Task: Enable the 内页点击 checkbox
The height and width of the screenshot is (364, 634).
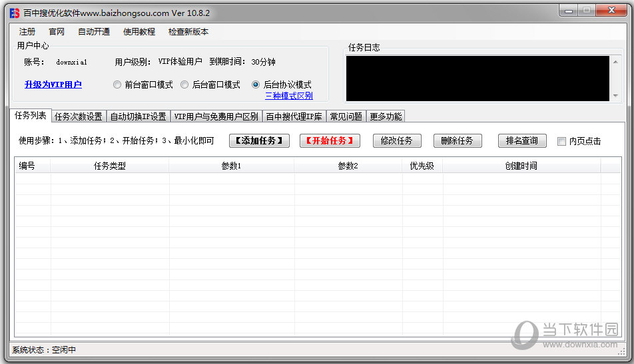Action: pyautogui.click(x=561, y=141)
